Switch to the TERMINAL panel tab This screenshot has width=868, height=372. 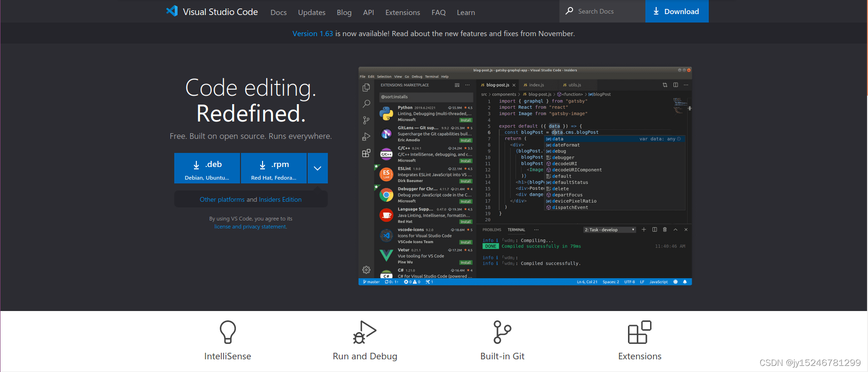pos(516,230)
